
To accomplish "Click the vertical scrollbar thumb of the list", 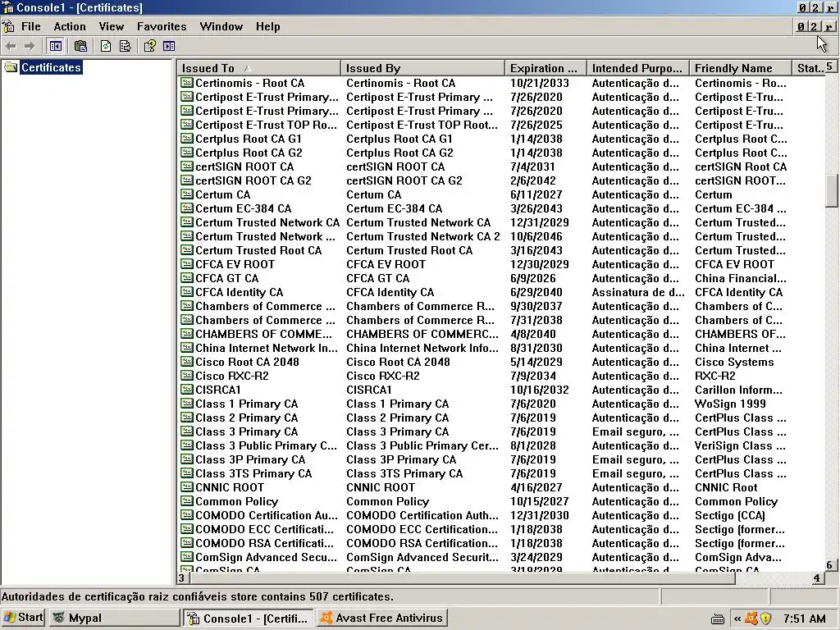I will coord(832,190).
